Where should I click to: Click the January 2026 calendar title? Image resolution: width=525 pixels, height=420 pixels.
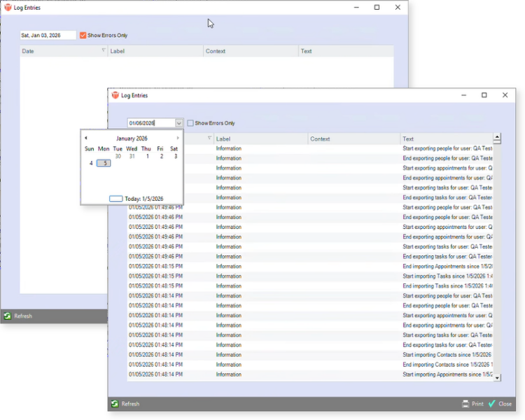coord(132,139)
